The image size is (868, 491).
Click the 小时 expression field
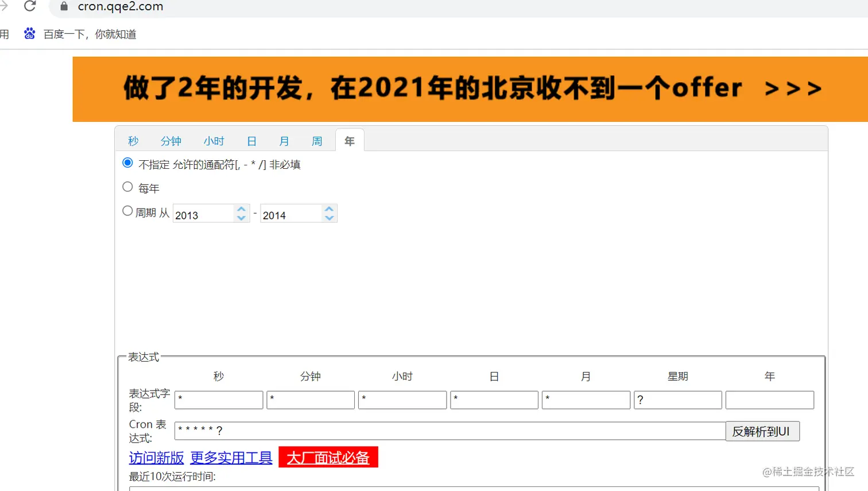point(402,400)
